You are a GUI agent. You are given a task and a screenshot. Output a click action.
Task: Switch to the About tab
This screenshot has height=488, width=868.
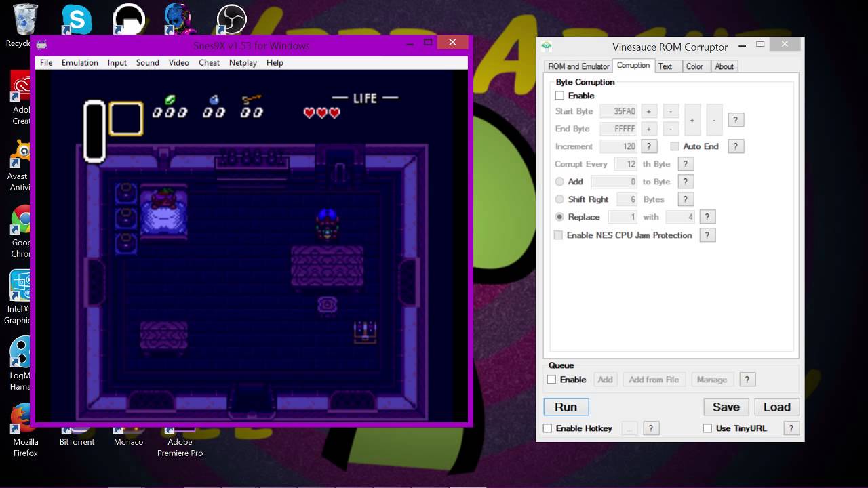click(724, 66)
